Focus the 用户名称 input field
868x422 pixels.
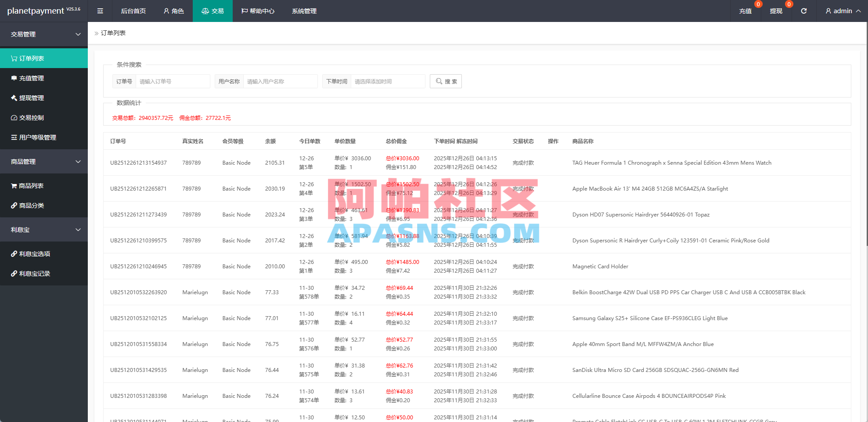click(280, 81)
